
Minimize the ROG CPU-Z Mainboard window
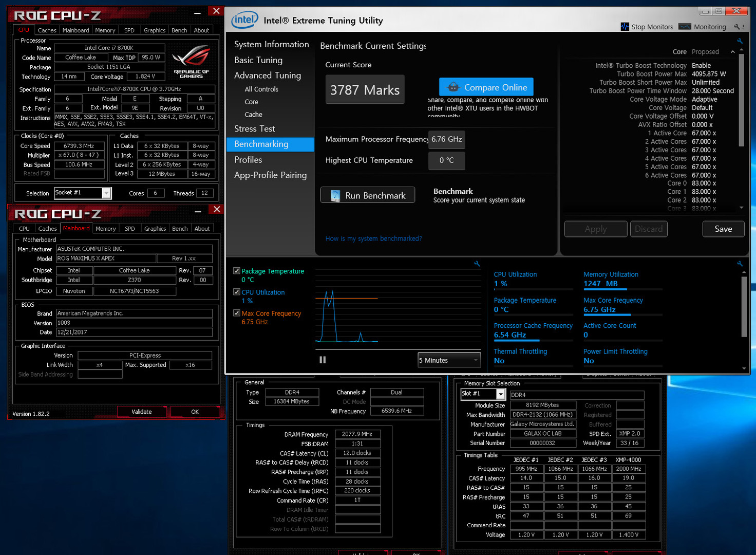click(x=198, y=211)
